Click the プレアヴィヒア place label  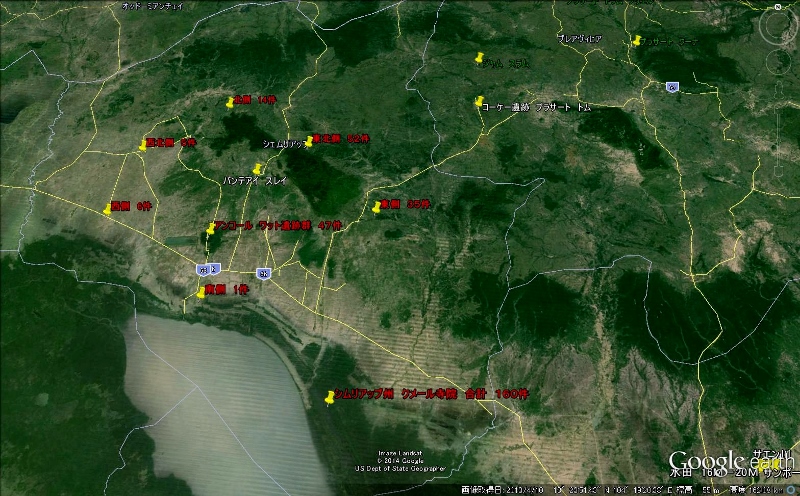pyautogui.click(x=580, y=39)
